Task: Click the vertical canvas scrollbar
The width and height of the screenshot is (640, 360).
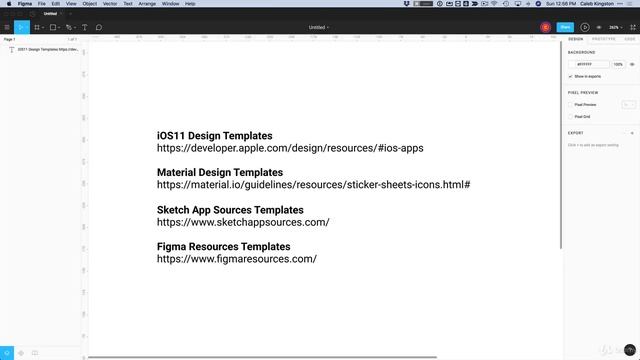Action: 561,145
